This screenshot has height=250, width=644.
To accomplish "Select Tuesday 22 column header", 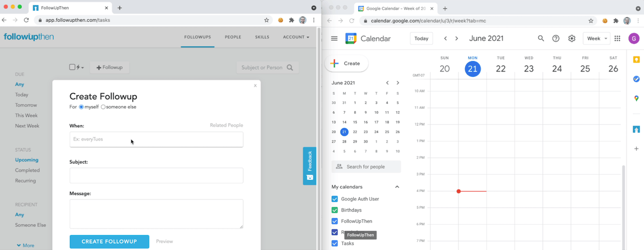I will coord(501,66).
